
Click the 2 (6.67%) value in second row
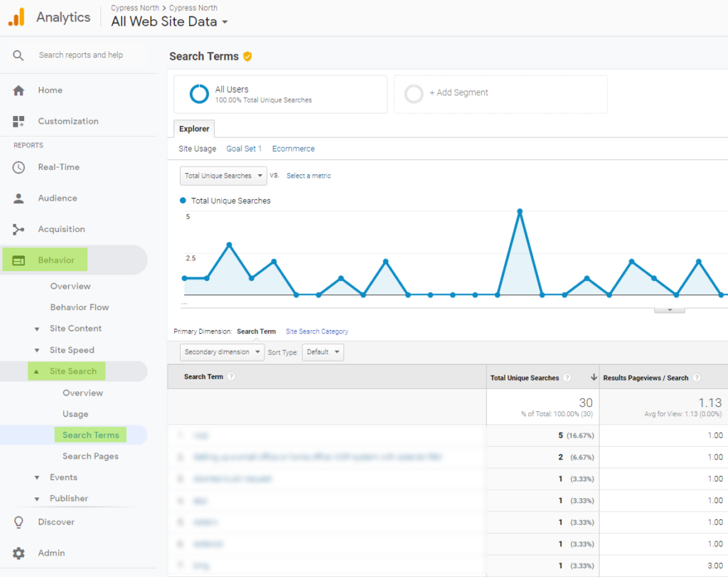576,457
